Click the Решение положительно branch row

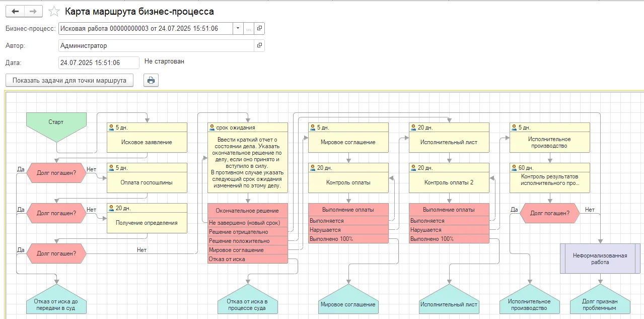(x=248, y=241)
